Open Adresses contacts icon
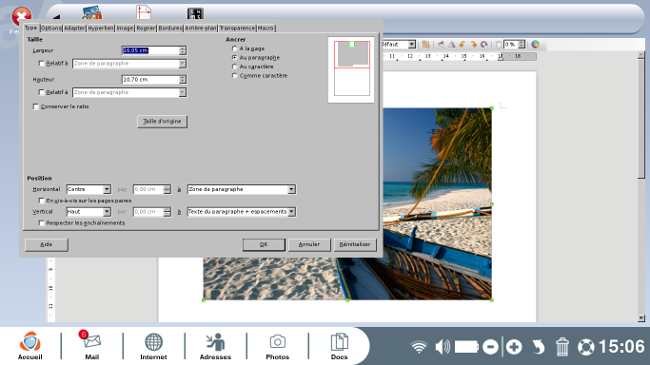The width and height of the screenshot is (650, 365). (x=215, y=345)
